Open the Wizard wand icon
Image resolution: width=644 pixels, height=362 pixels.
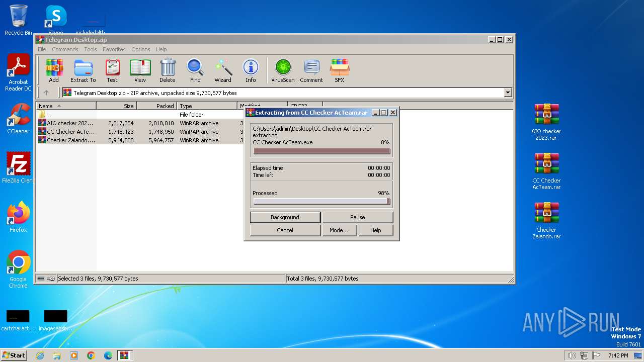point(223,70)
